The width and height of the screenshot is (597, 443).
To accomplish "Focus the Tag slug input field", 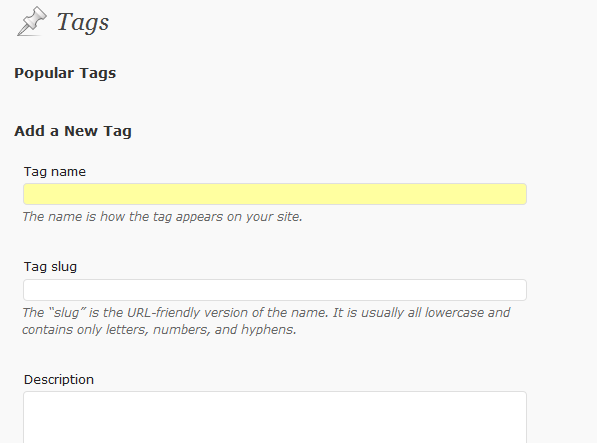I will click(x=275, y=290).
